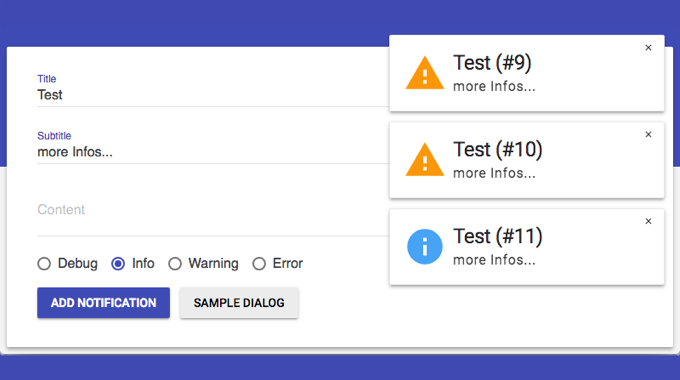Click the Test (#11) notification title

[x=498, y=236]
